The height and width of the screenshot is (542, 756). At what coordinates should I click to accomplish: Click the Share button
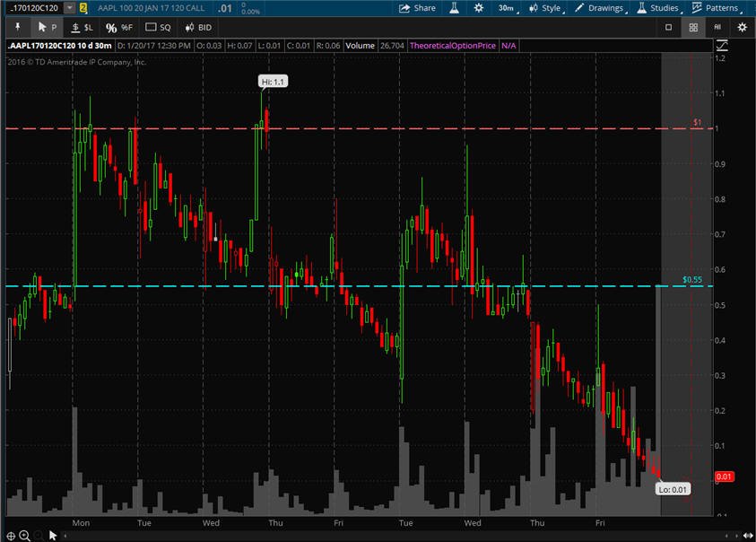[x=417, y=8]
